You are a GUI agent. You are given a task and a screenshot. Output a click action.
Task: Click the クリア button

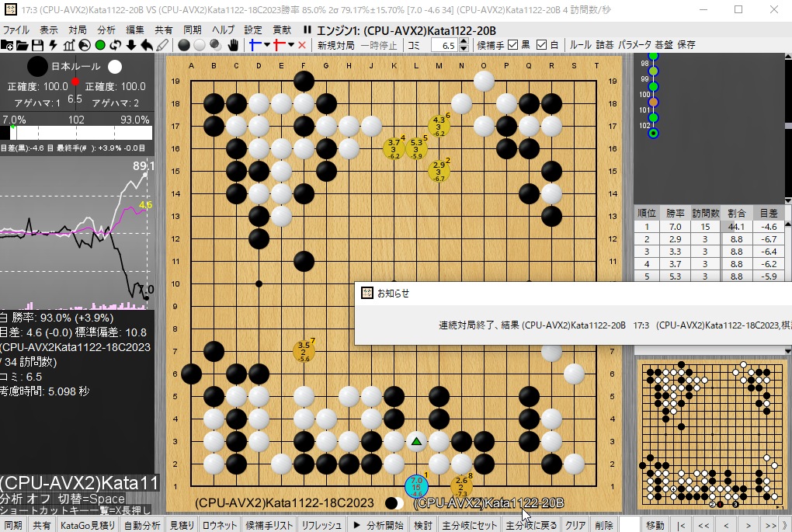point(575,526)
